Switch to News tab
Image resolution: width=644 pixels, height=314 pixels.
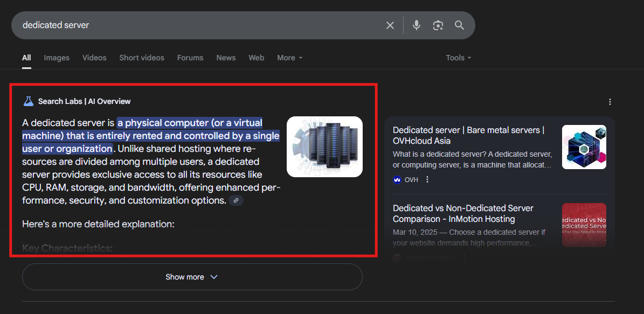point(226,58)
